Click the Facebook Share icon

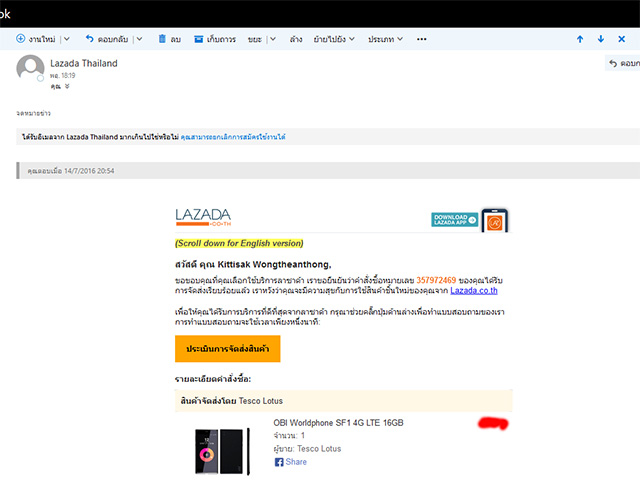[x=279, y=462]
